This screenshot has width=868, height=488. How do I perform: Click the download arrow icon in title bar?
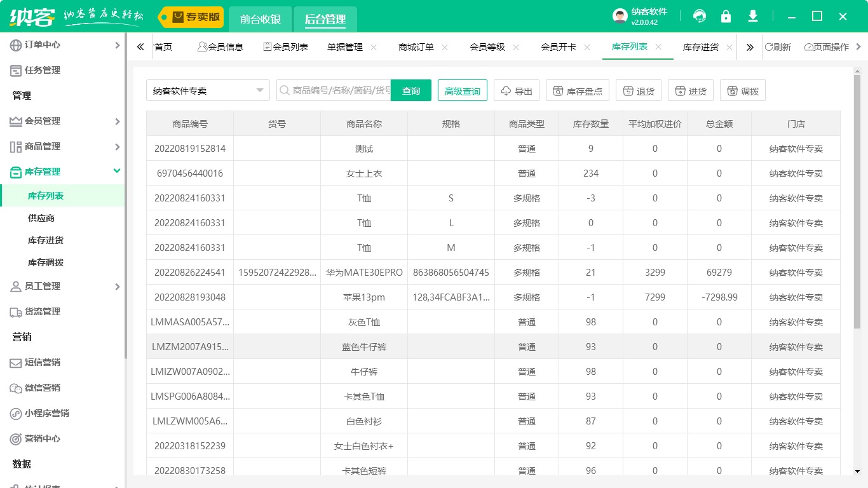click(x=753, y=17)
